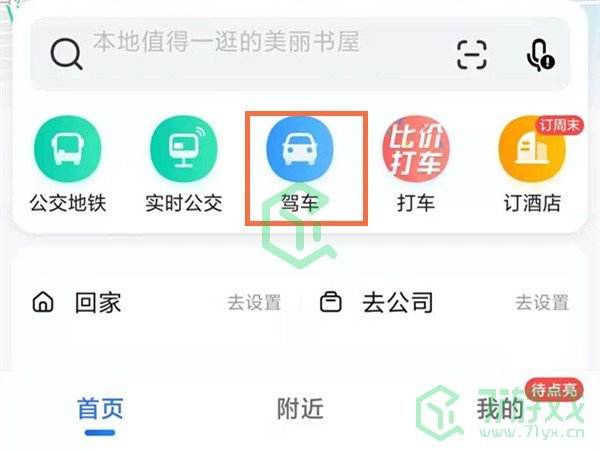
Task: Activate the voice search microphone icon
Action: tap(540, 55)
